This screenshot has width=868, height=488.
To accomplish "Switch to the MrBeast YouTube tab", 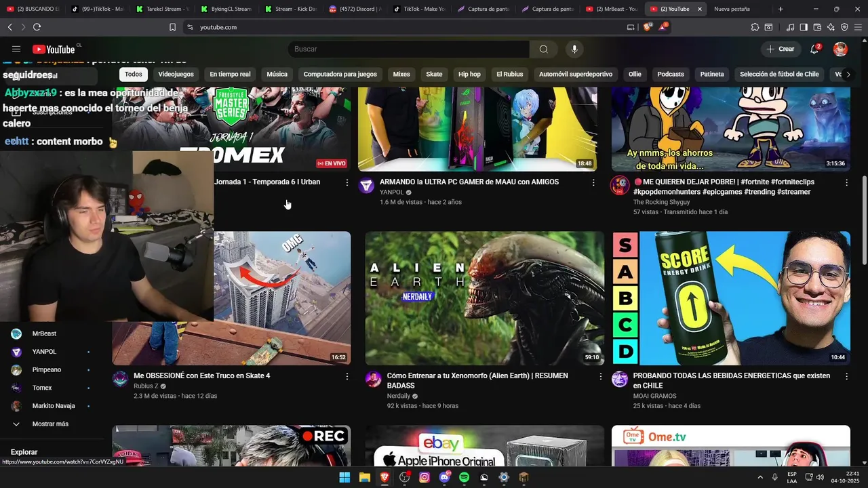I will click(x=611, y=9).
